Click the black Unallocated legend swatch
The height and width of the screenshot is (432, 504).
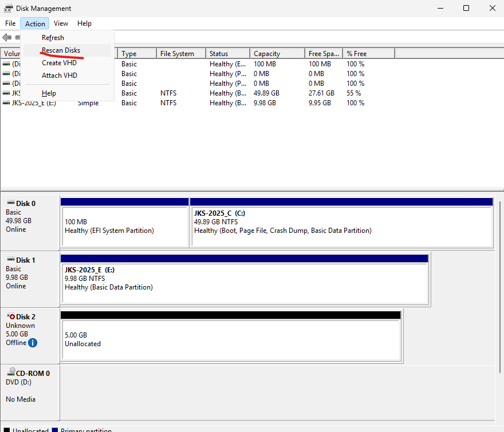pyautogui.click(x=7, y=430)
